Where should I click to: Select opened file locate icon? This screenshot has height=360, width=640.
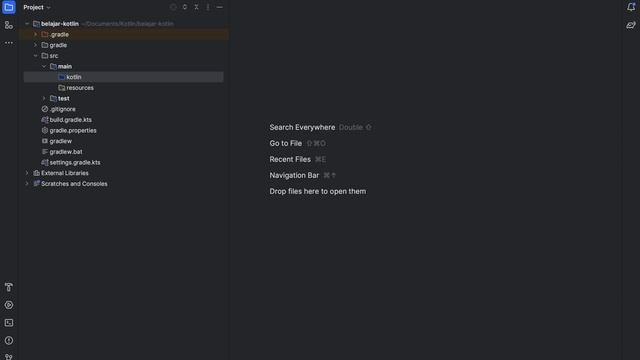[173, 7]
